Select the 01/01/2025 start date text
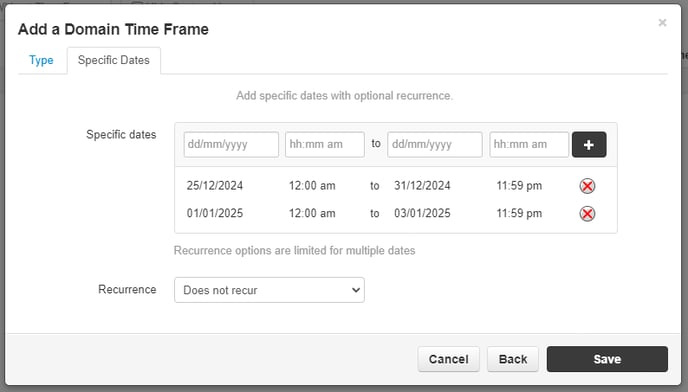The image size is (688, 392). [215, 213]
